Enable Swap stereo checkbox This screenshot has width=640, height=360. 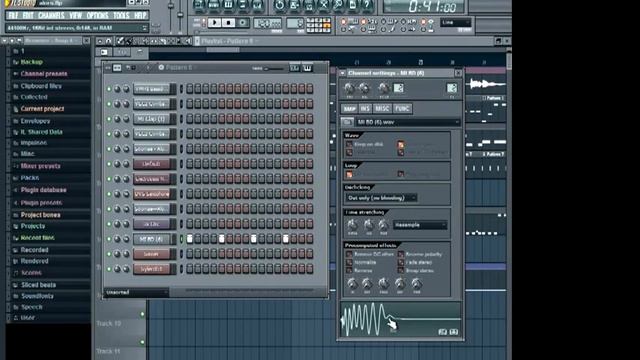coord(401,271)
